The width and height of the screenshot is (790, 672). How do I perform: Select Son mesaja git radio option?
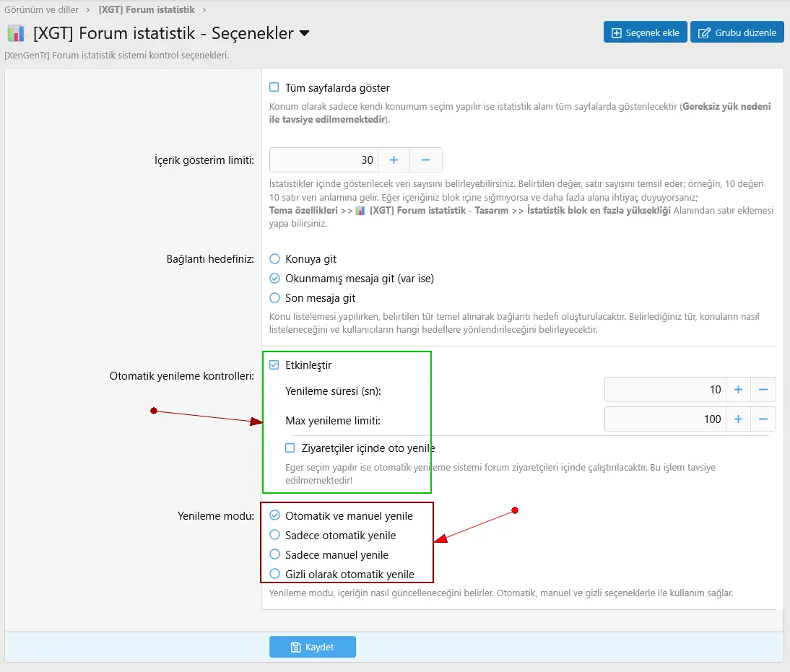click(x=274, y=297)
